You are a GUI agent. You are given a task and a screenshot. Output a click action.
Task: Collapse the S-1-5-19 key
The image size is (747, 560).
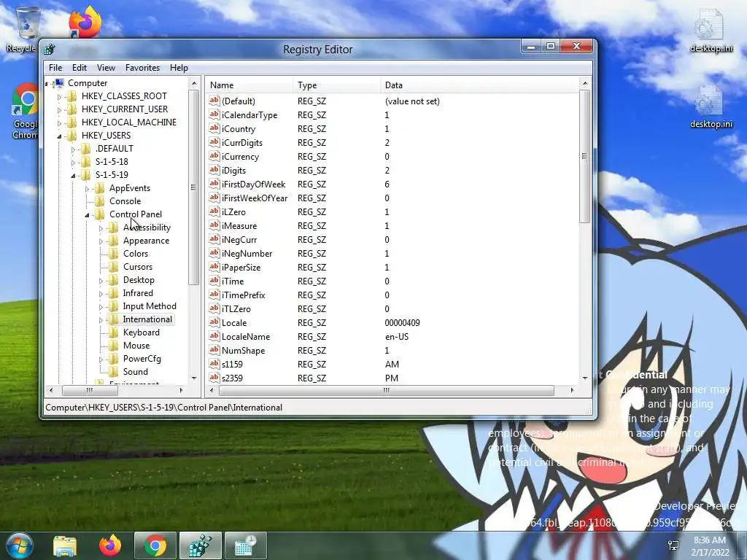click(74, 176)
